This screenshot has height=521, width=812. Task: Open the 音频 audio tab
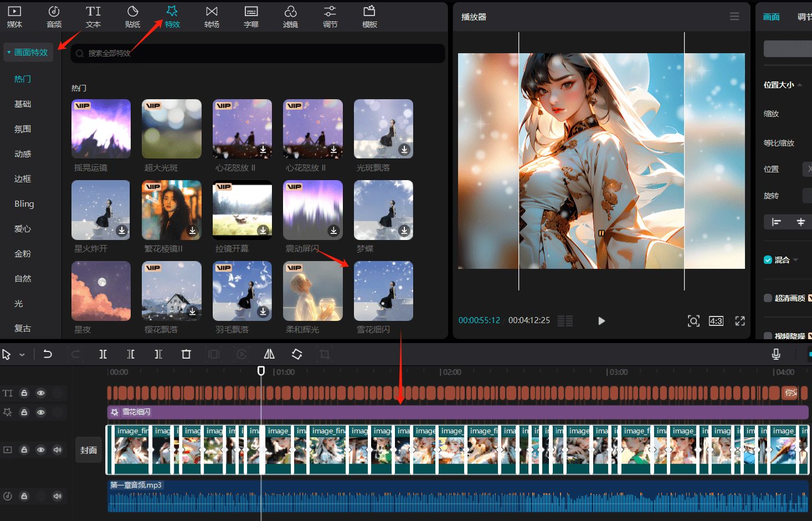[x=54, y=17]
